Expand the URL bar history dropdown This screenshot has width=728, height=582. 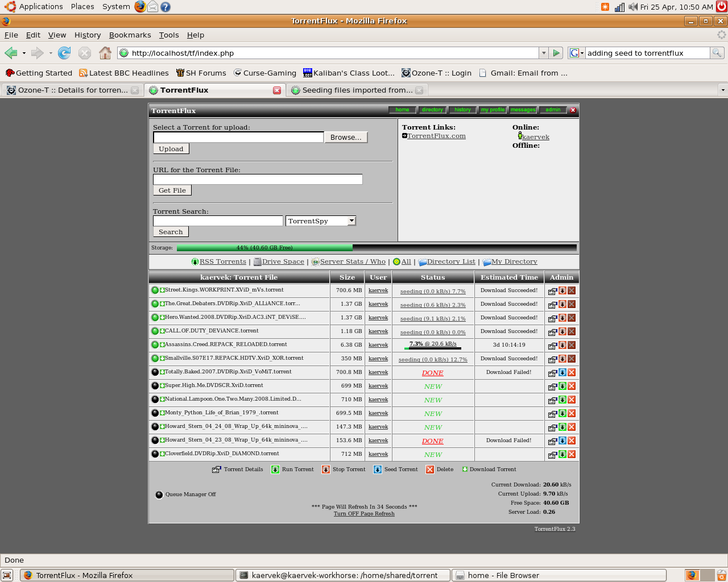tap(544, 53)
